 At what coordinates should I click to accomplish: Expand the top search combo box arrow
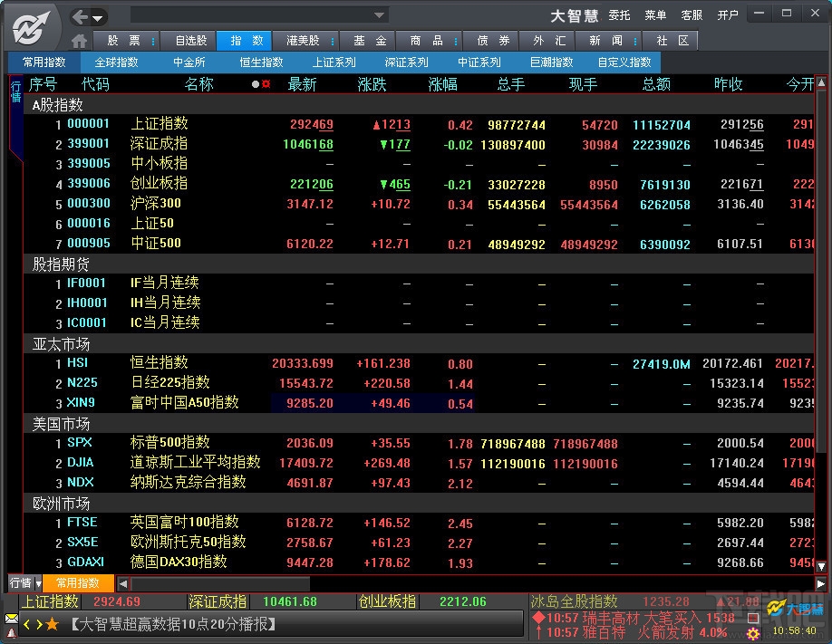click(x=379, y=15)
